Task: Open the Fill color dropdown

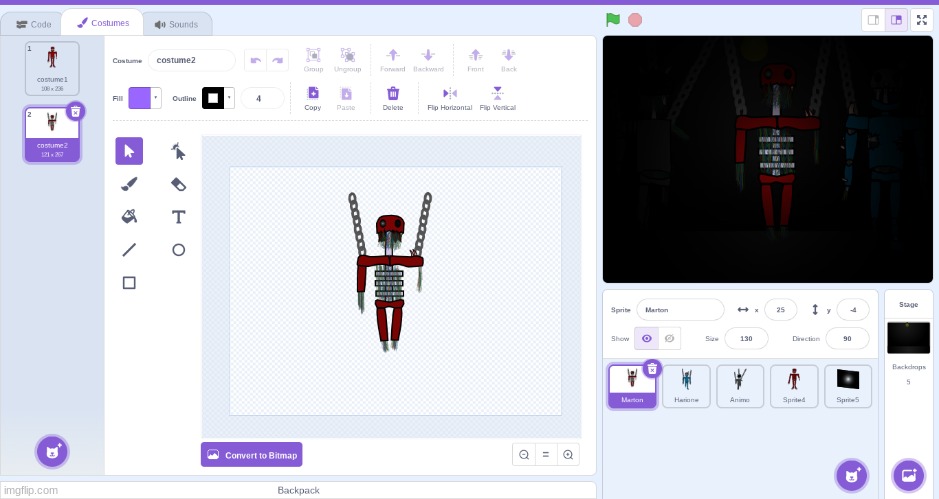Action: [x=156, y=98]
